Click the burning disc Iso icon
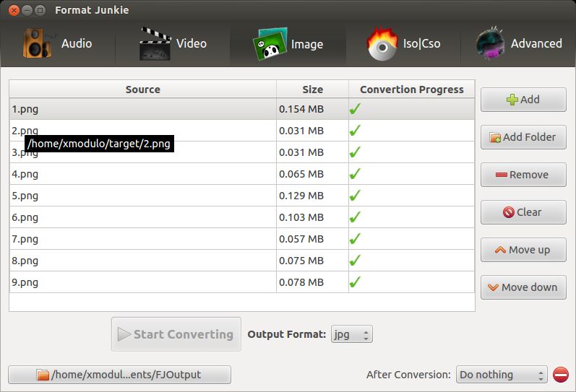This screenshot has height=392, width=576. [x=382, y=44]
